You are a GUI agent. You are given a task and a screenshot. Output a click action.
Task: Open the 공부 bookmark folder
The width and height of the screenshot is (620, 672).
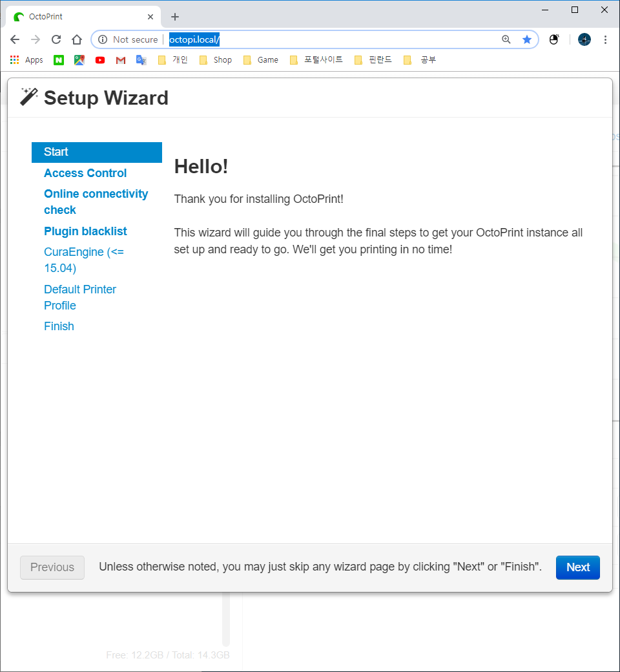[420, 60]
